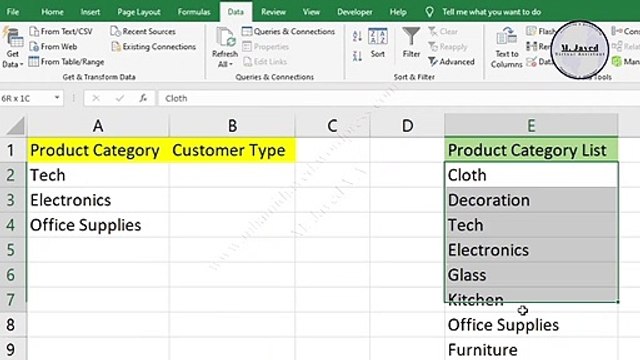Open the Developer tab
Image resolution: width=640 pixels, height=360 pixels.
[x=355, y=12]
